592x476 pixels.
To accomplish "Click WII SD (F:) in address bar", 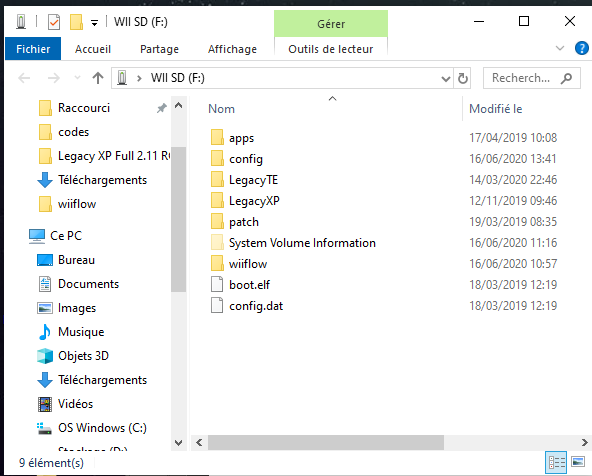I will (177, 78).
